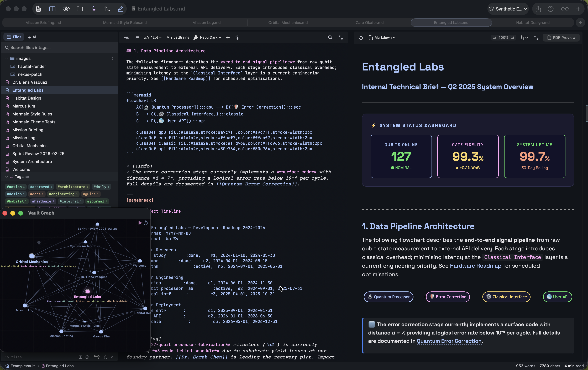Open the help question mark icon
Viewport: 588px width, 370px height.
tap(550, 9)
